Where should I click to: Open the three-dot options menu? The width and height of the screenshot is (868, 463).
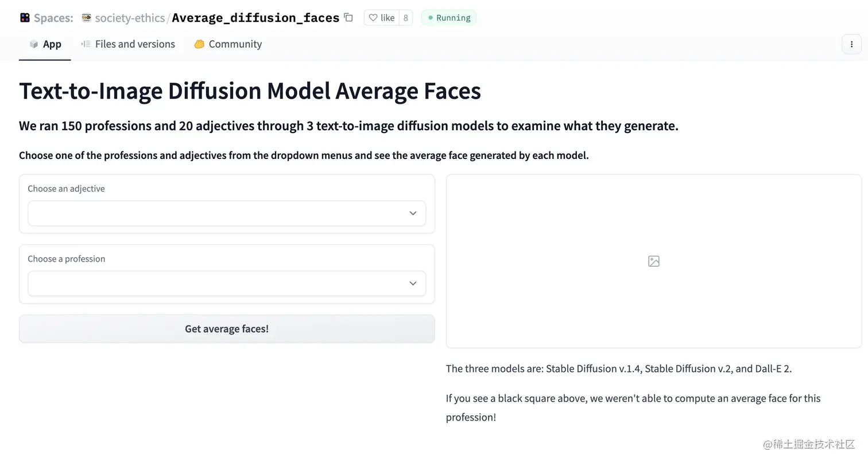851,44
